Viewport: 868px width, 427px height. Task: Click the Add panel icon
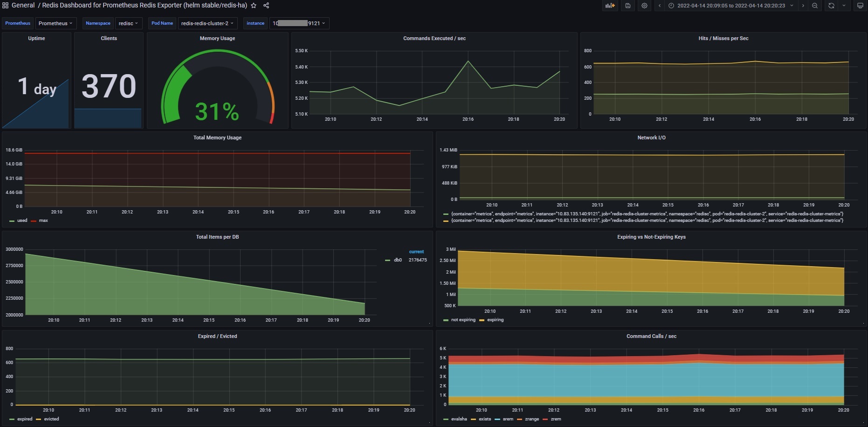pos(610,6)
